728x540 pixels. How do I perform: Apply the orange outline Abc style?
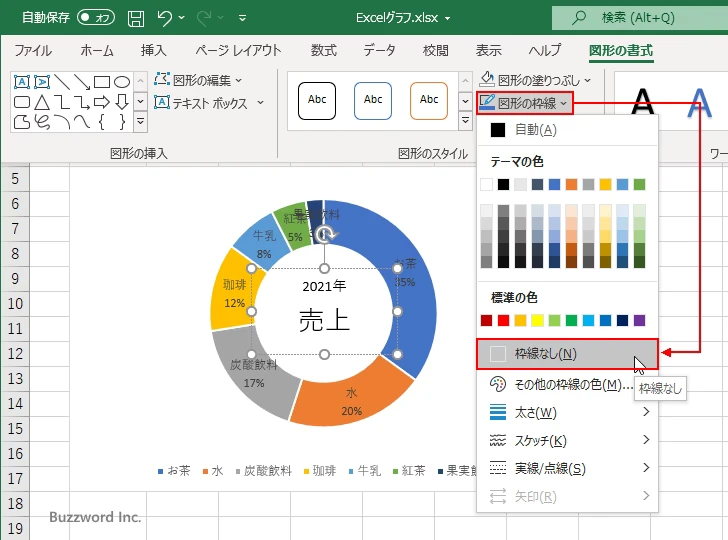click(x=429, y=101)
